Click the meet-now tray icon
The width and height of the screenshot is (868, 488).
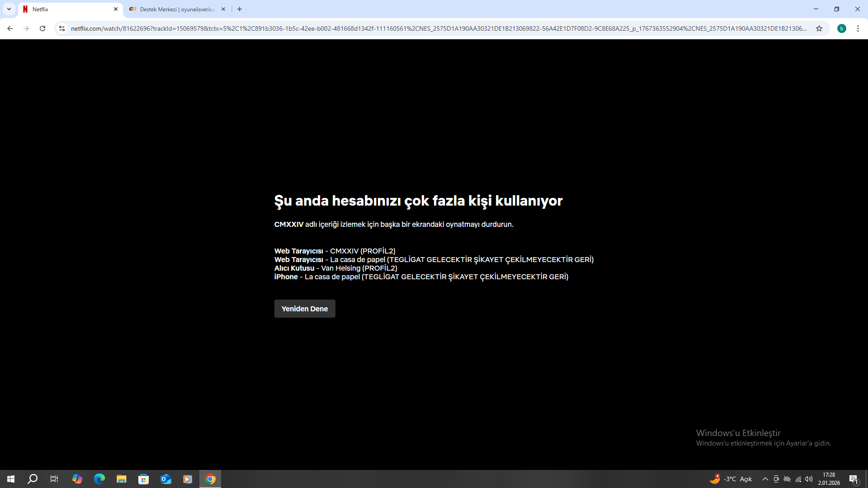[776, 479]
